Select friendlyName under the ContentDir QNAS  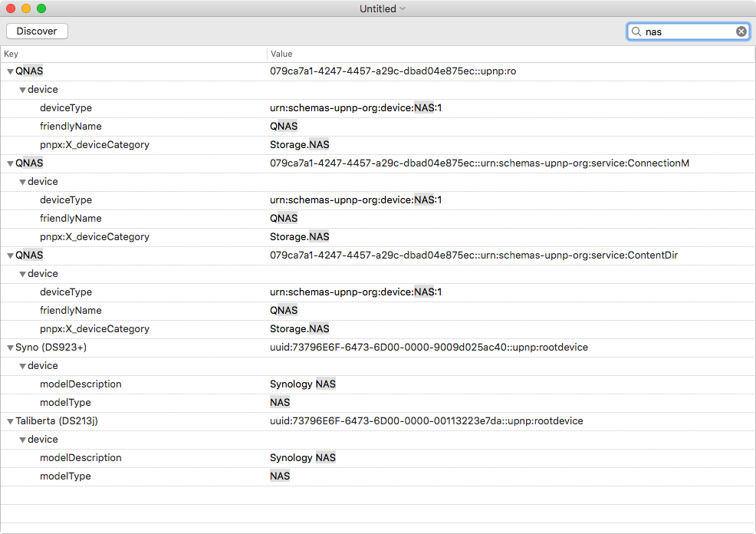click(x=378, y=311)
